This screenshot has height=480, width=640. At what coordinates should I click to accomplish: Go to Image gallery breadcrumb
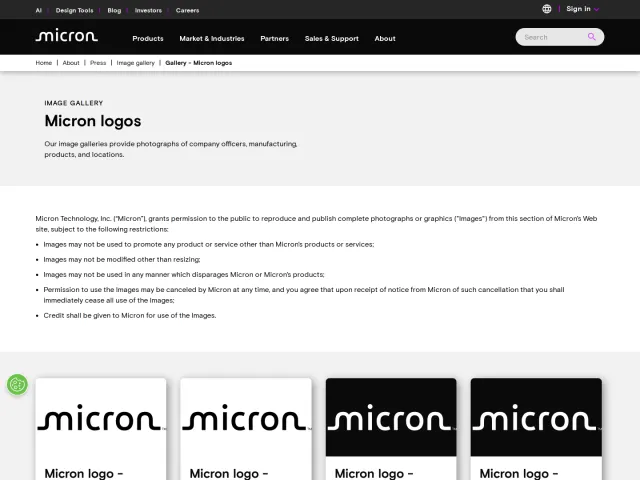point(136,63)
